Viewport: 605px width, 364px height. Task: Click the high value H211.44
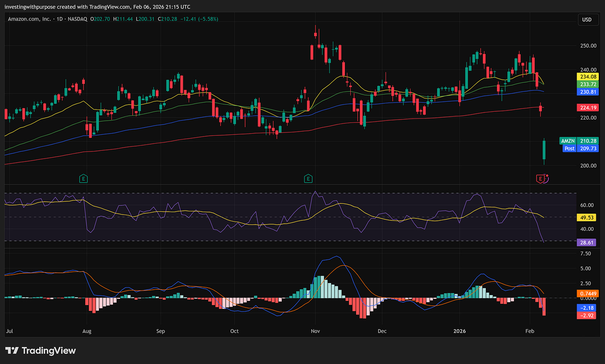pyautogui.click(x=123, y=19)
